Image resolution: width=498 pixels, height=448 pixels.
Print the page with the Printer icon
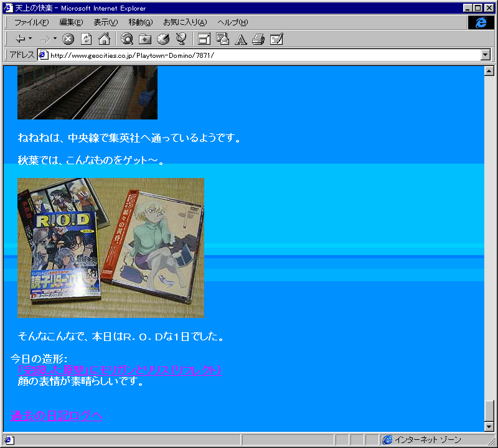[x=258, y=39]
